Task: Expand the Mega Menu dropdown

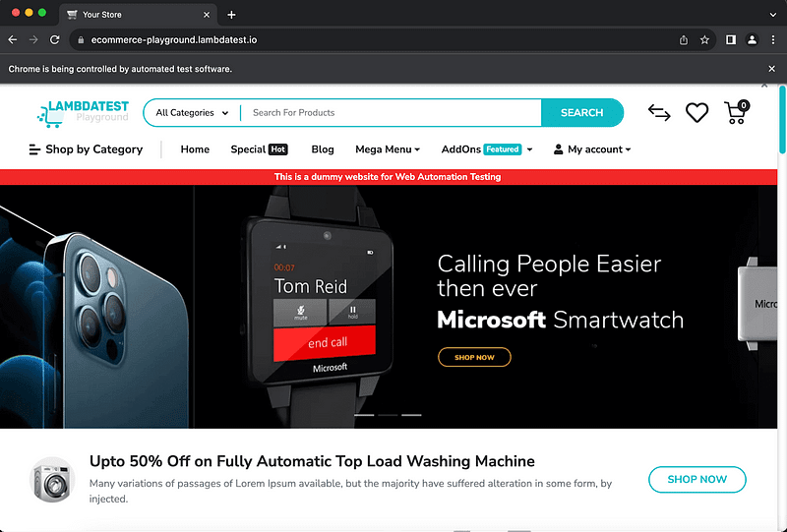Action: [388, 149]
